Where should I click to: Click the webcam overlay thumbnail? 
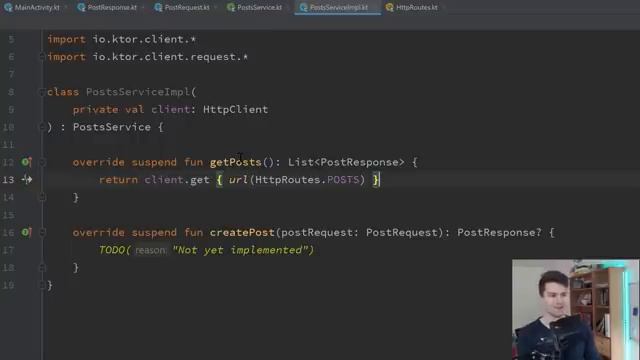[x=576, y=309]
